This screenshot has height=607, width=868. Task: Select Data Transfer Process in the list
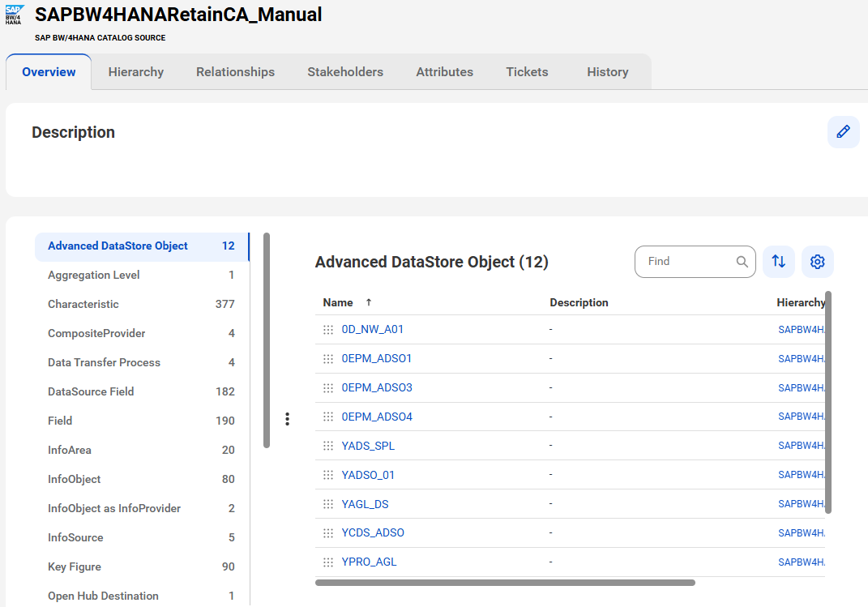[142, 362]
